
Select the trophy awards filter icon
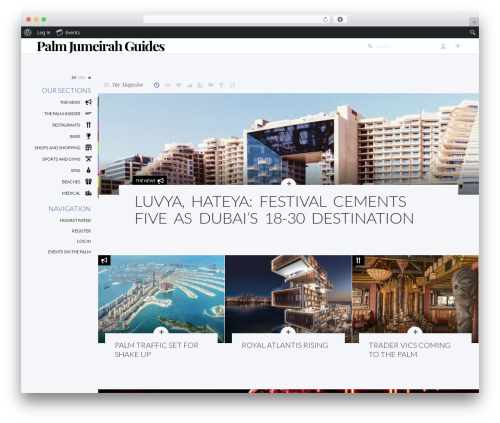coord(221,85)
